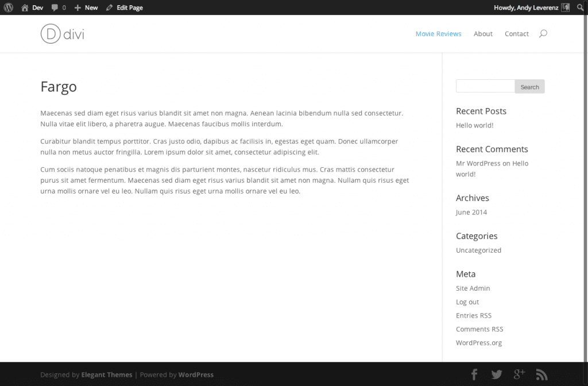The width and height of the screenshot is (588, 386).
Task: Visit the Google Plus footer icon
Action: [519, 374]
